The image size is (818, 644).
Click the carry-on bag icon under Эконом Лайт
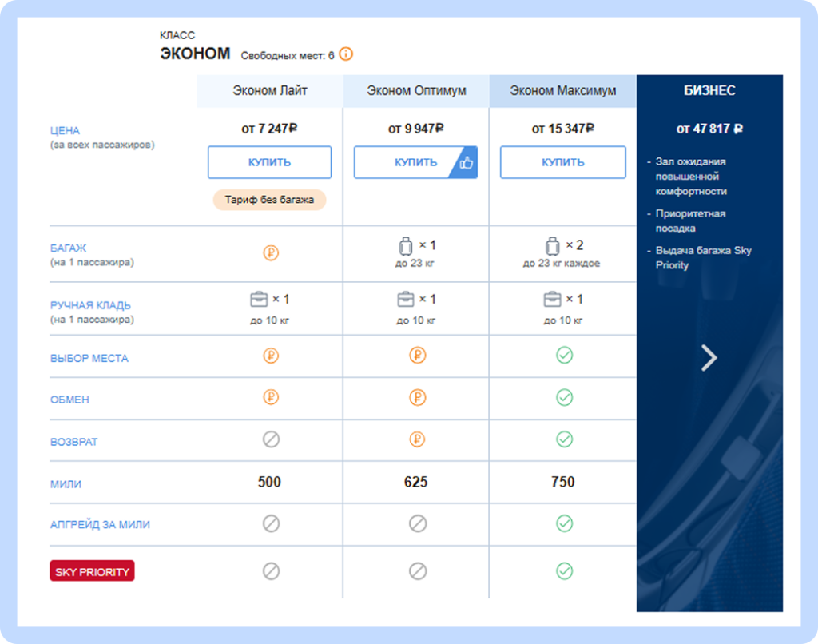(259, 300)
